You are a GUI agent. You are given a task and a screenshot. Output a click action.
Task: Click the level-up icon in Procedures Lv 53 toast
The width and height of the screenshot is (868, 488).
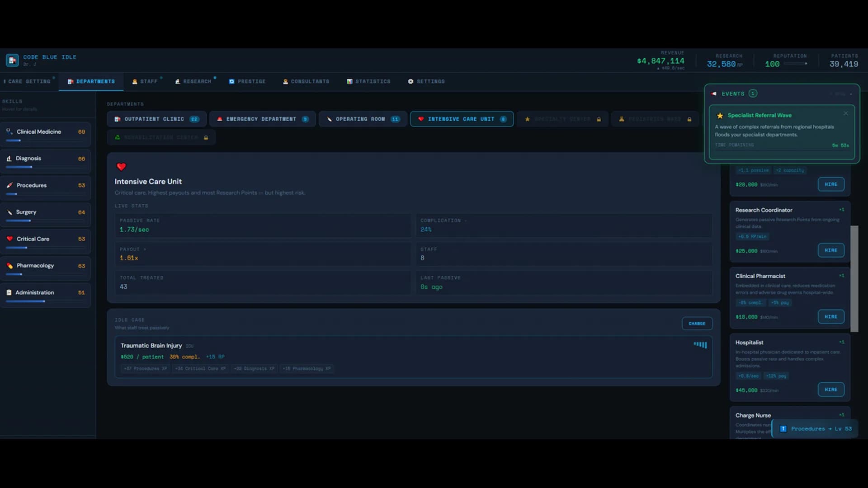tap(783, 429)
